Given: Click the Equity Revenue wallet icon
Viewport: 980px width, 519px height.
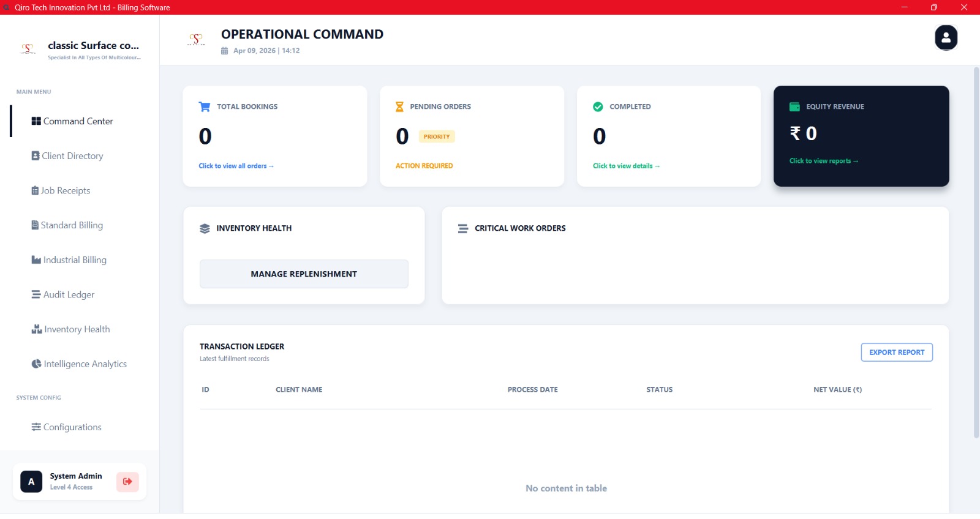Looking at the screenshot, I should [794, 106].
